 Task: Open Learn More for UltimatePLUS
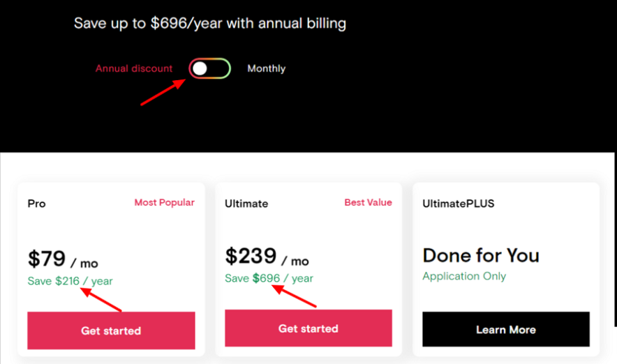click(x=505, y=329)
